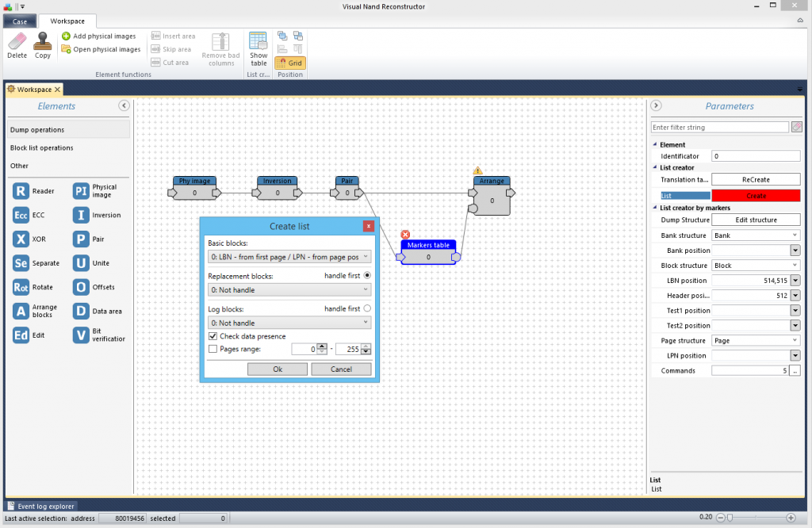Expand the Bank position dropdown arrow

click(x=795, y=251)
